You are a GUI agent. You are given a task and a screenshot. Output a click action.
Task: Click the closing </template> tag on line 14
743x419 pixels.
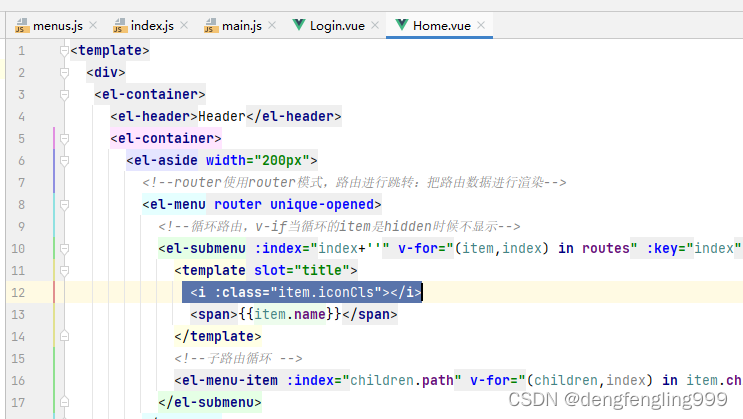point(217,337)
